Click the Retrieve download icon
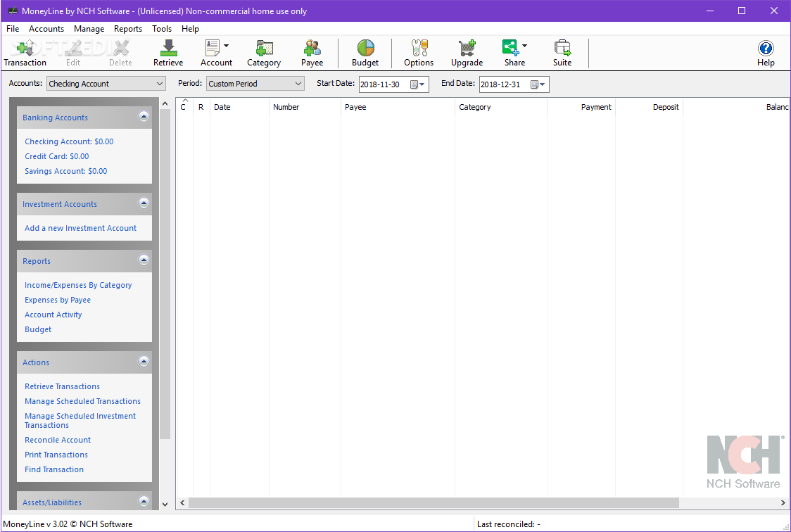This screenshot has width=791, height=532. [x=168, y=49]
